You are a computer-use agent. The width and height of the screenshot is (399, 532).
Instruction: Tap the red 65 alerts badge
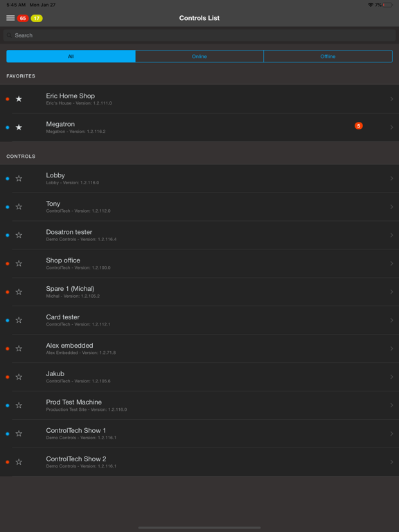(23, 18)
